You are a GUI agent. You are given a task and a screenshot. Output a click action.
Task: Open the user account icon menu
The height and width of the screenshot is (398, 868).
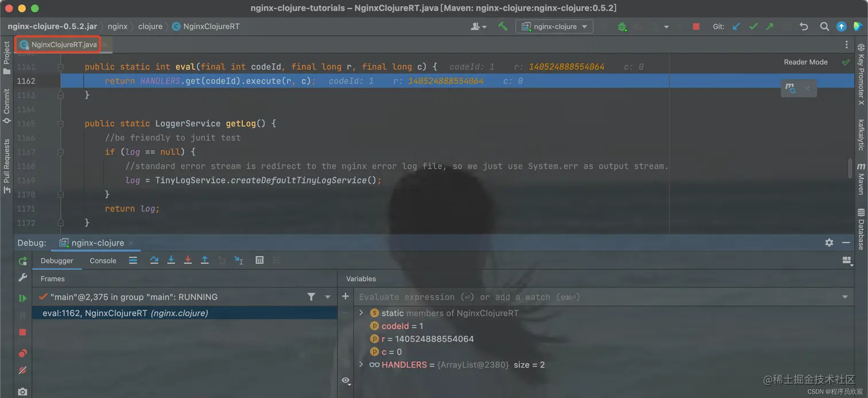(x=478, y=26)
